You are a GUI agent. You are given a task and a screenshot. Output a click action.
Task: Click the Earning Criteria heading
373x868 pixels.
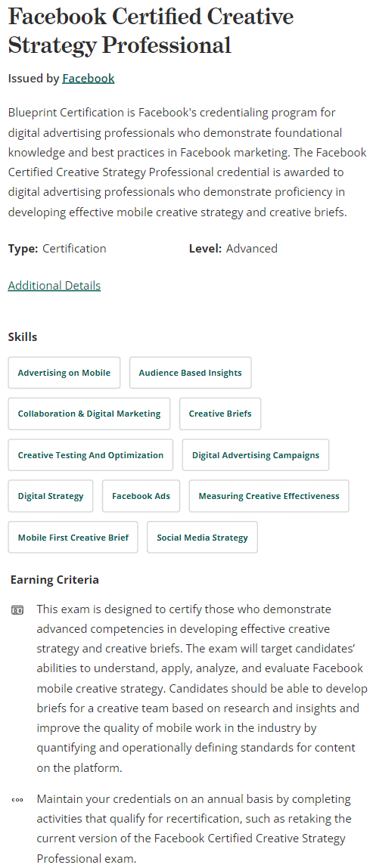pos(54,580)
